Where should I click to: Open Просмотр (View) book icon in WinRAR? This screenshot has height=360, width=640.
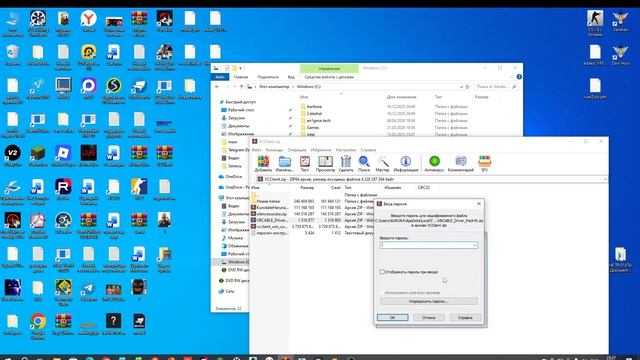click(x=325, y=163)
